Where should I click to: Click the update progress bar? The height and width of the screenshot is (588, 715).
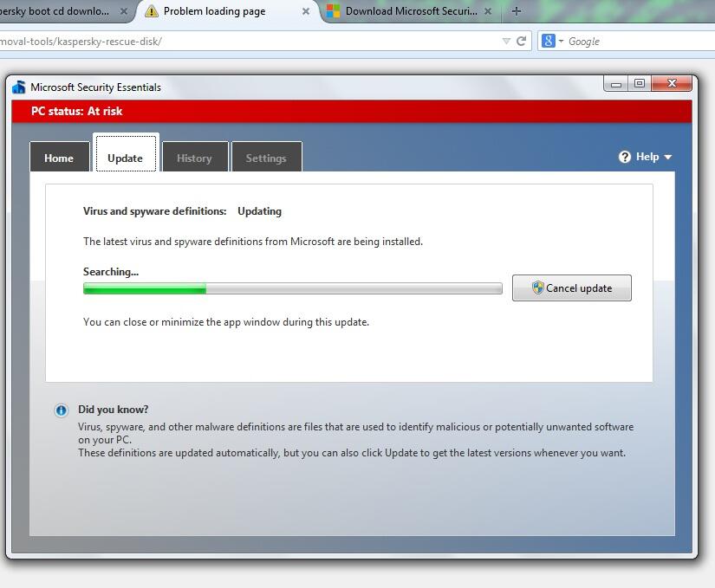293,288
